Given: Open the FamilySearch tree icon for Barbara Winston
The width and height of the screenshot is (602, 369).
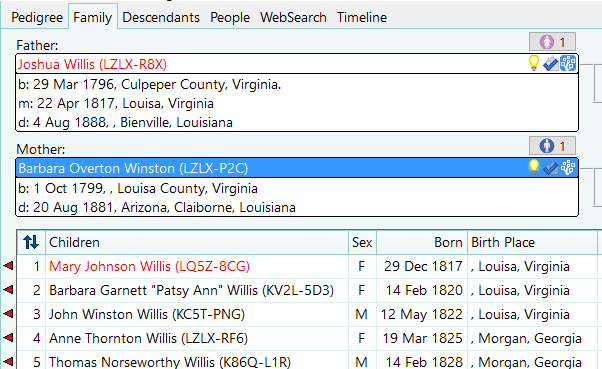Looking at the screenshot, I should 568,168.
